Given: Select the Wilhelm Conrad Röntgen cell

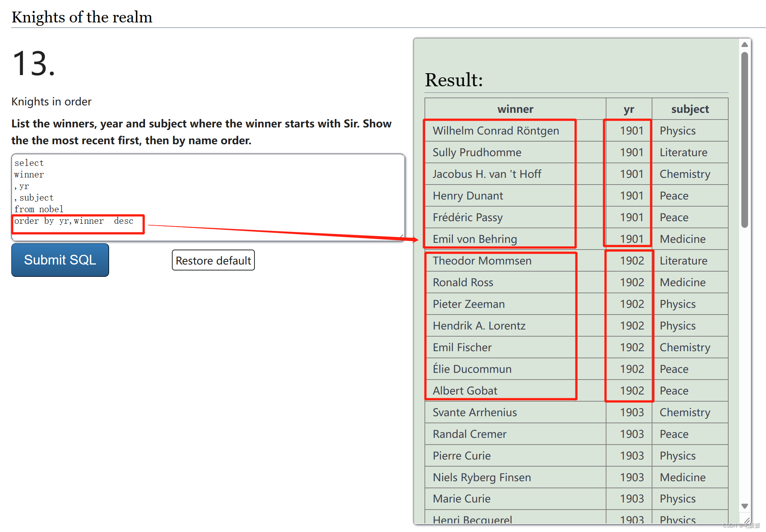Looking at the screenshot, I should click(x=495, y=131).
